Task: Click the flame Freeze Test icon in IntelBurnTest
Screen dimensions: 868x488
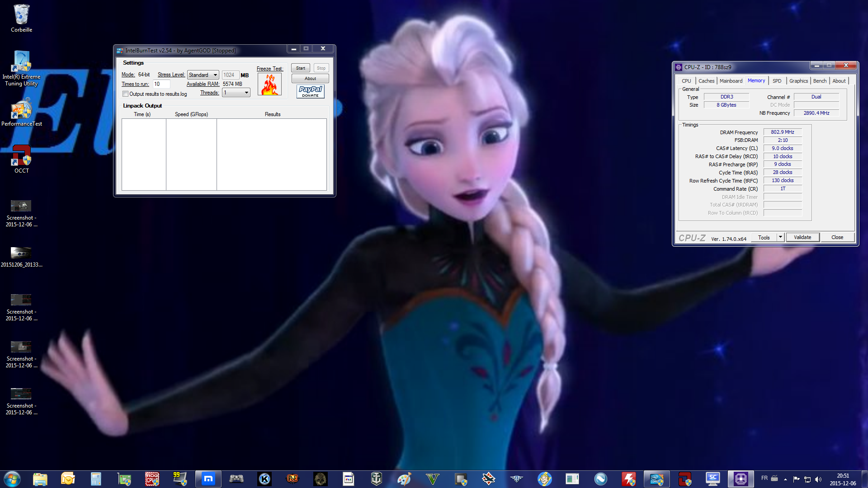Action: click(x=269, y=84)
